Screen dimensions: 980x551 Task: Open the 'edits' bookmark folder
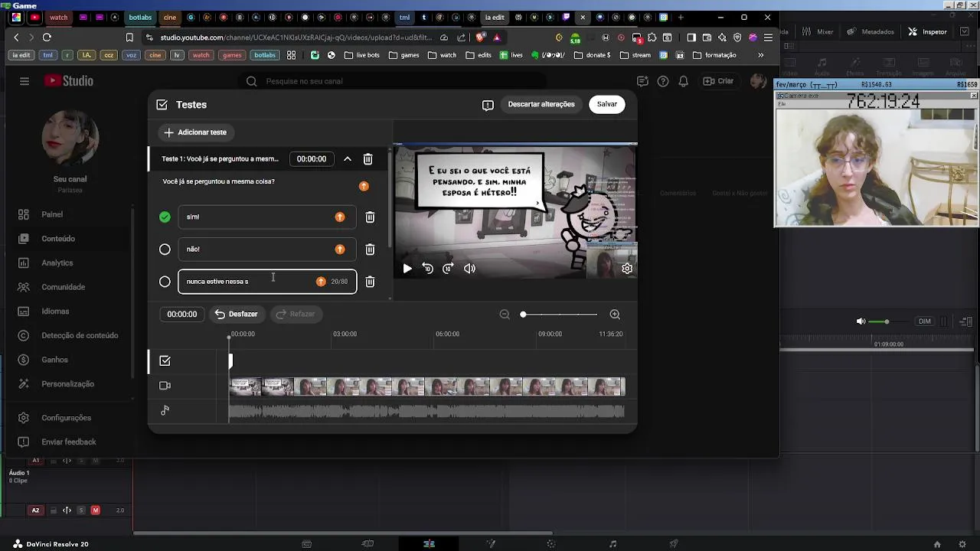pyautogui.click(x=478, y=55)
